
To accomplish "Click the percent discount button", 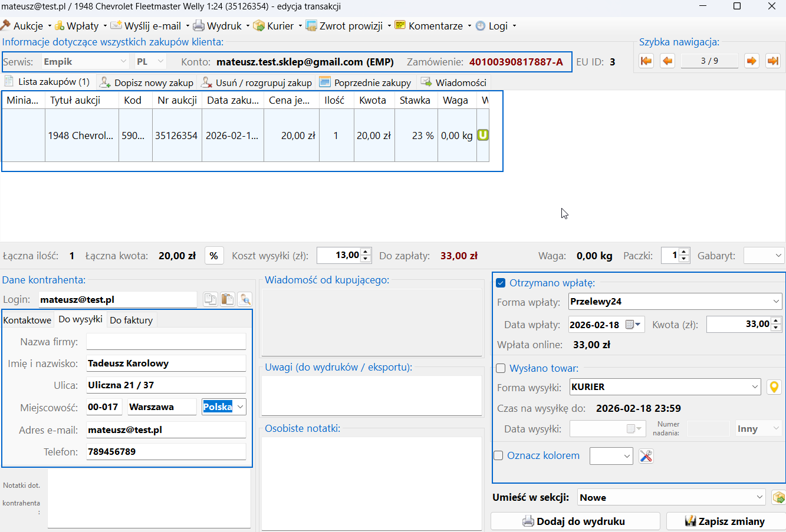I will point(213,256).
